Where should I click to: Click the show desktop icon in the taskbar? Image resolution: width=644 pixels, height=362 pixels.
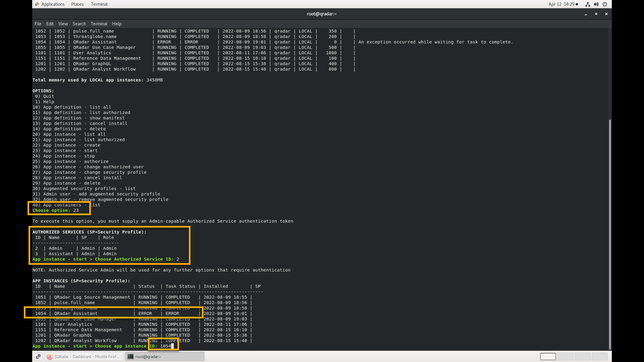pos(38,357)
